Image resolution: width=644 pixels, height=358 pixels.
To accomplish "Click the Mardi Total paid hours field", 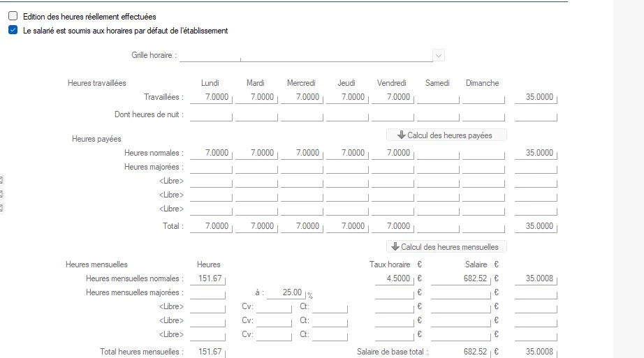I will [x=257, y=226].
